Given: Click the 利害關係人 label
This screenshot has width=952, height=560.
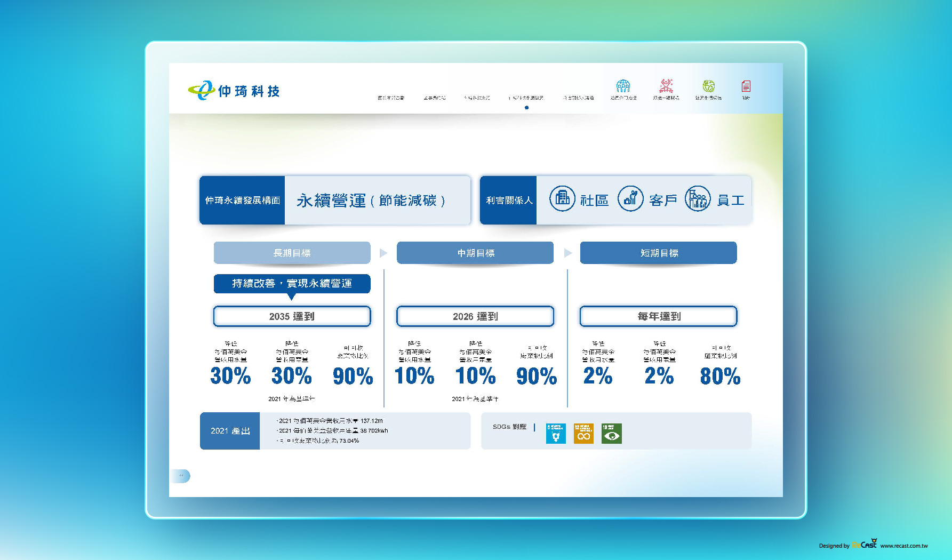Looking at the screenshot, I should (509, 200).
